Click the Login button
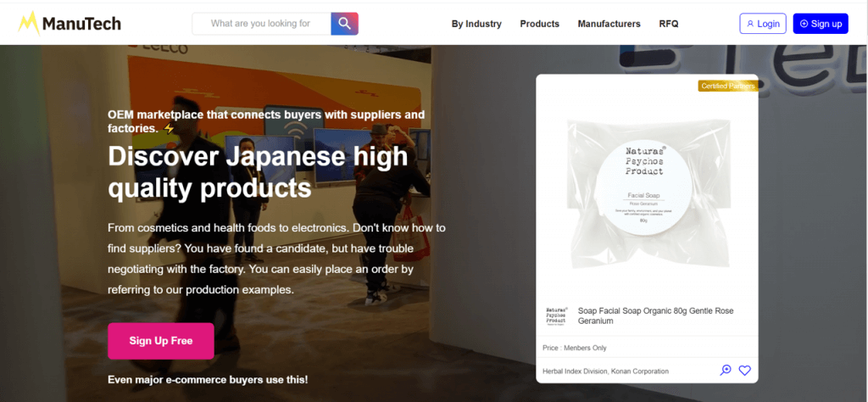Image resolution: width=868 pixels, height=402 pixels. pos(763,24)
